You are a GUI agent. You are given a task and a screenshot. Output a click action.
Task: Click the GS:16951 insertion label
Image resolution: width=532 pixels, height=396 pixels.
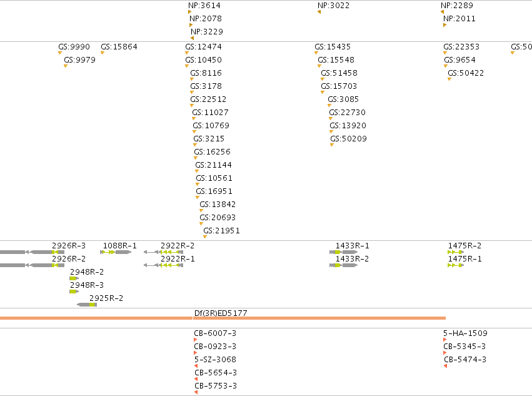pos(214,191)
